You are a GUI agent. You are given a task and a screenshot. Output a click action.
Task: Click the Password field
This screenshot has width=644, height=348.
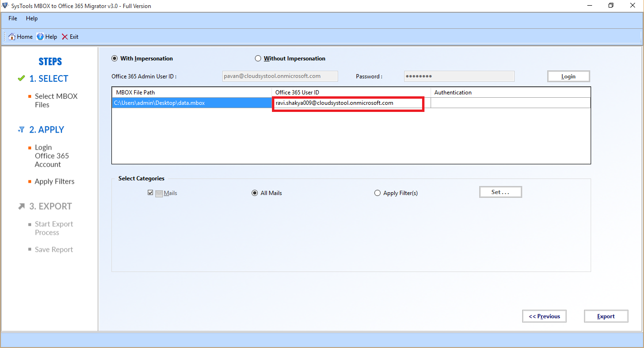459,76
